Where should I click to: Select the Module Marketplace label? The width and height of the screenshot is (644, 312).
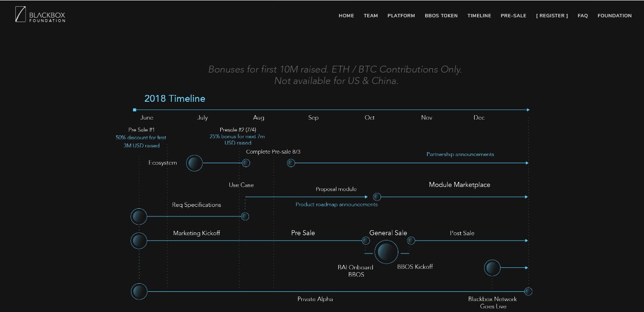(x=460, y=184)
